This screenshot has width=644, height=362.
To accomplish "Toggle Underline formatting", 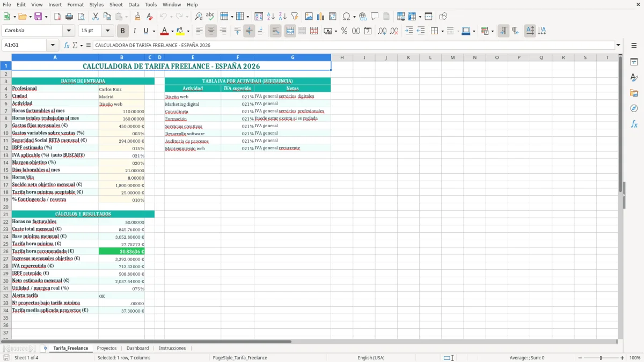I will 145,31.
